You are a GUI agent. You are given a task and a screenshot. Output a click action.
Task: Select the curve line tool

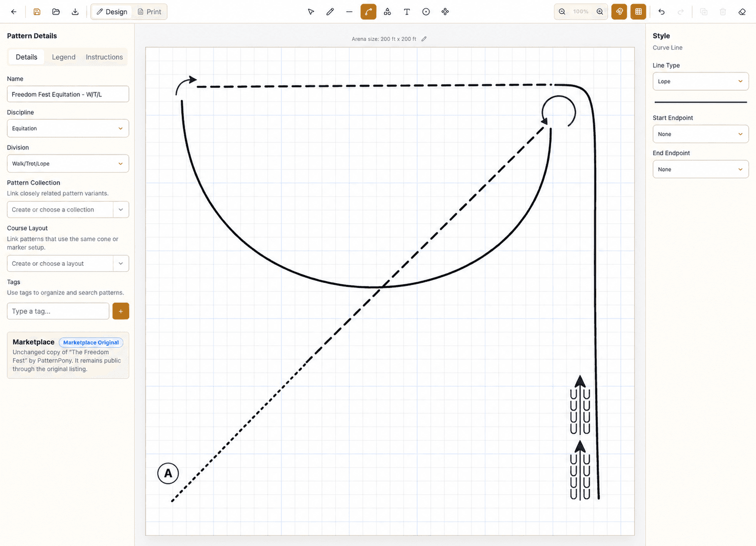(x=369, y=12)
